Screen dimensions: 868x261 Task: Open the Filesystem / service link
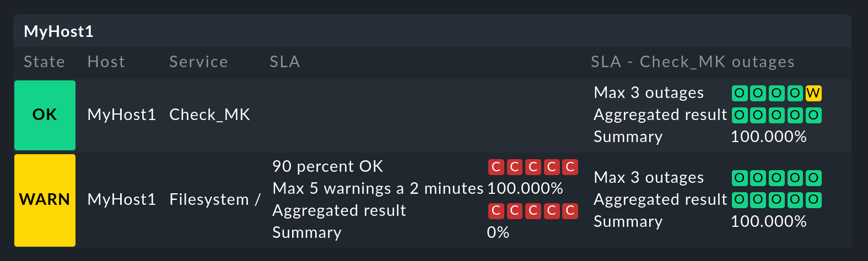point(214,199)
